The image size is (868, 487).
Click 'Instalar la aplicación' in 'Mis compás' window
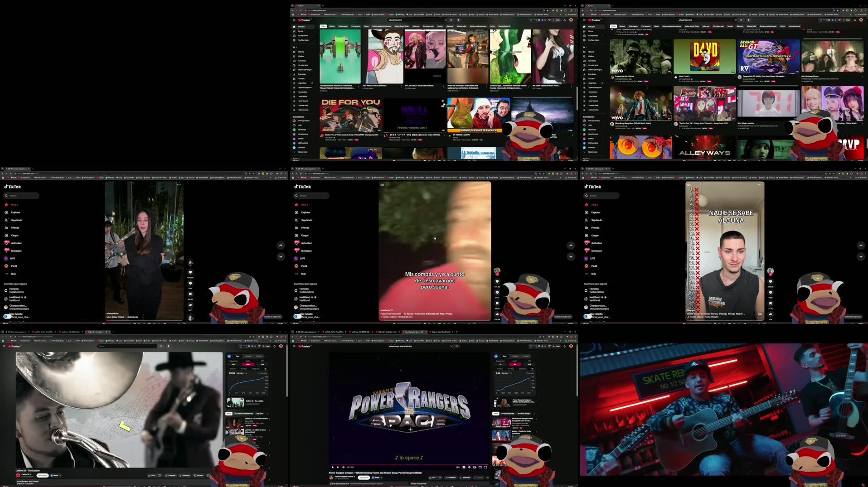(563, 317)
